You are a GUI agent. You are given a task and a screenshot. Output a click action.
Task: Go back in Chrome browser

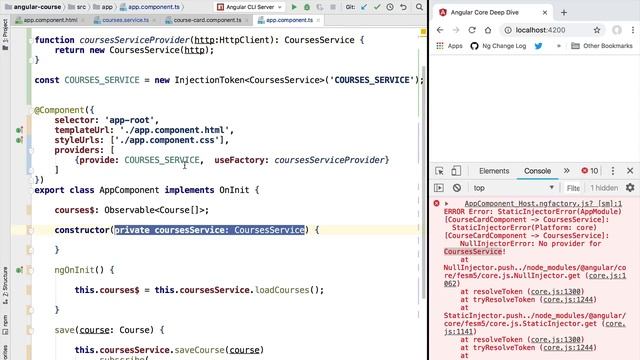(x=440, y=30)
